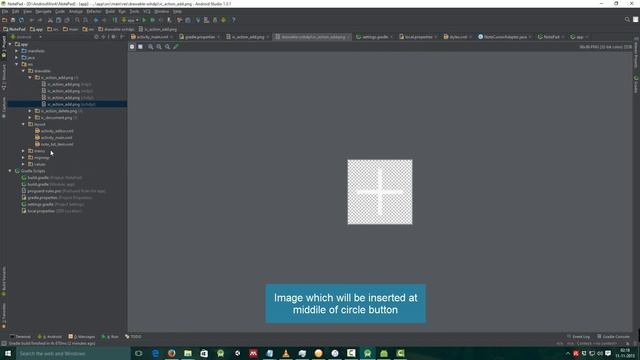This screenshot has height=360, width=640.
Task: Open Microsoft Edge from taskbar
Action: pos(155,353)
